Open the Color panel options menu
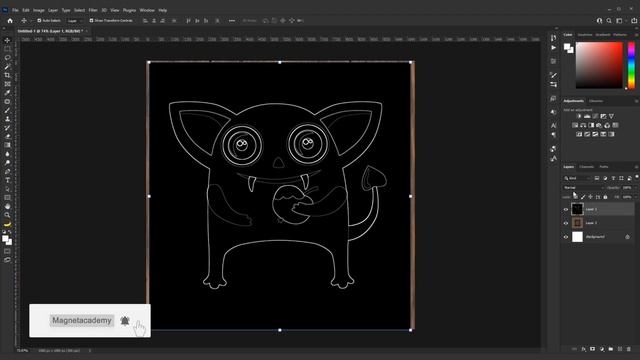The height and width of the screenshot is (360, 640). pyautogui.click(x=636, y=35)
